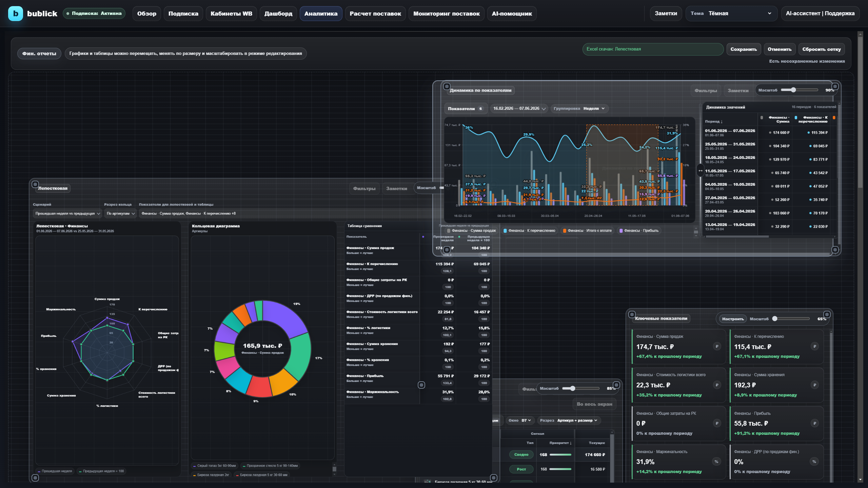The width and height of the screenshot is (868, 488).
Task: Expand the Группировка Неделя dropdown
Action: coord(579,108)
